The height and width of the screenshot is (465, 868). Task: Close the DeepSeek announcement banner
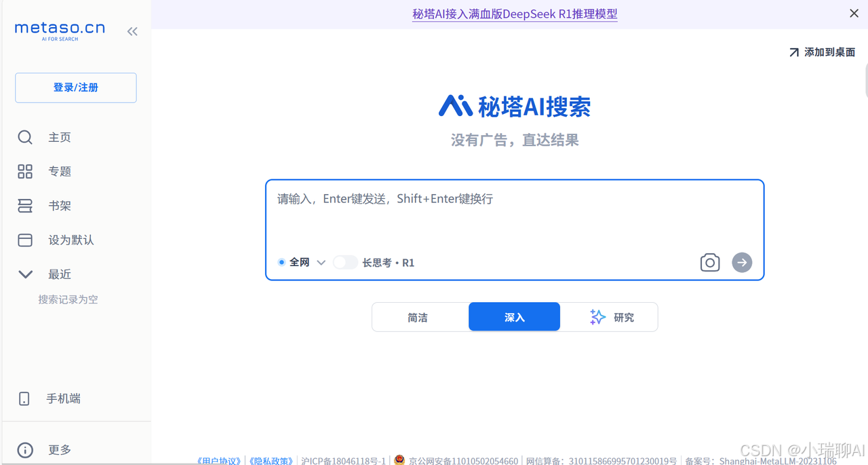click(x=854, y=14)
